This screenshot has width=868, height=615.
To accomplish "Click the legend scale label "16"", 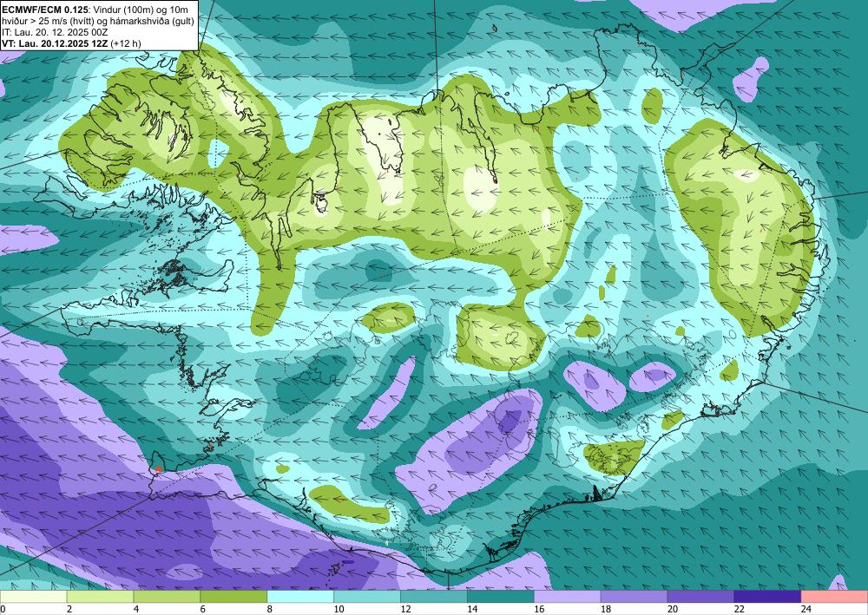I will pos(539,609).
